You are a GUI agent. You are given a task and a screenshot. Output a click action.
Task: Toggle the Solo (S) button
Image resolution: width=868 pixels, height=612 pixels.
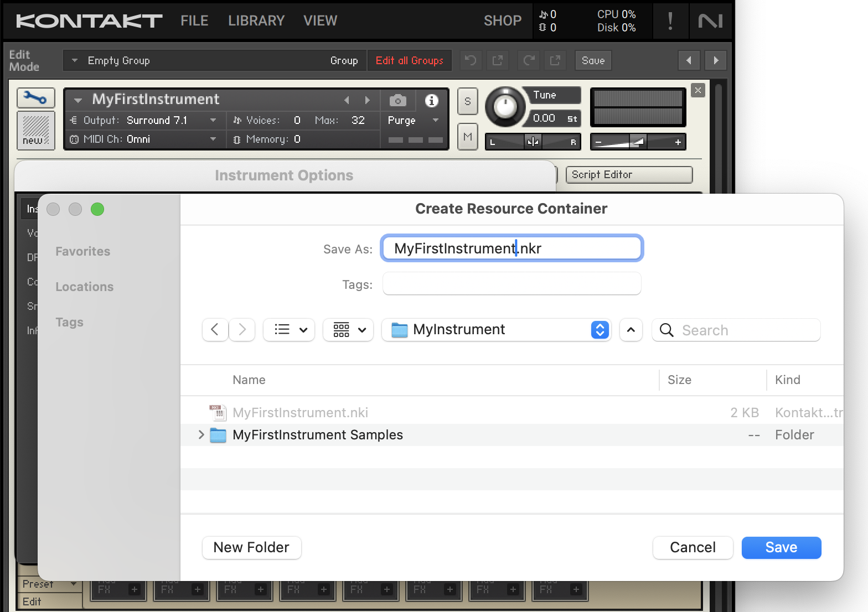coord(468,102)
